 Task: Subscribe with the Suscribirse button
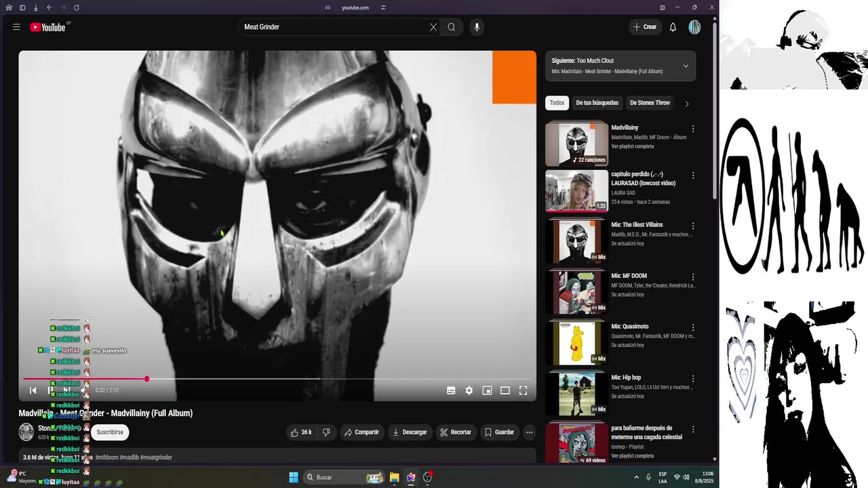tap(110, 432)
